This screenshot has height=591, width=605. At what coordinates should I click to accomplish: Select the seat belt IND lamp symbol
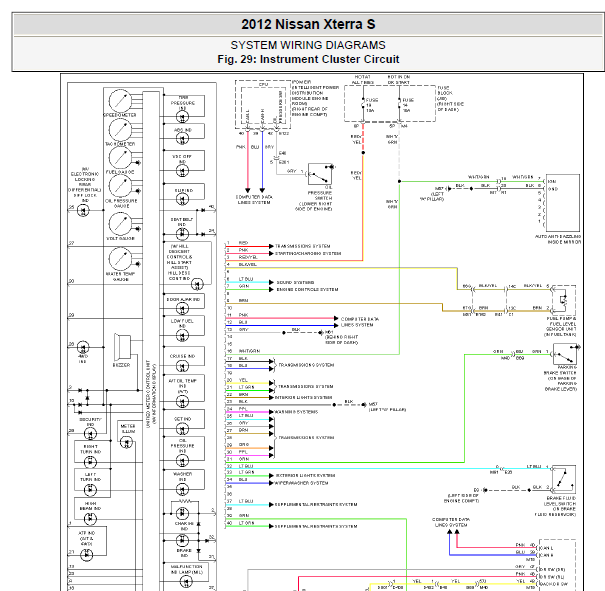183,234
